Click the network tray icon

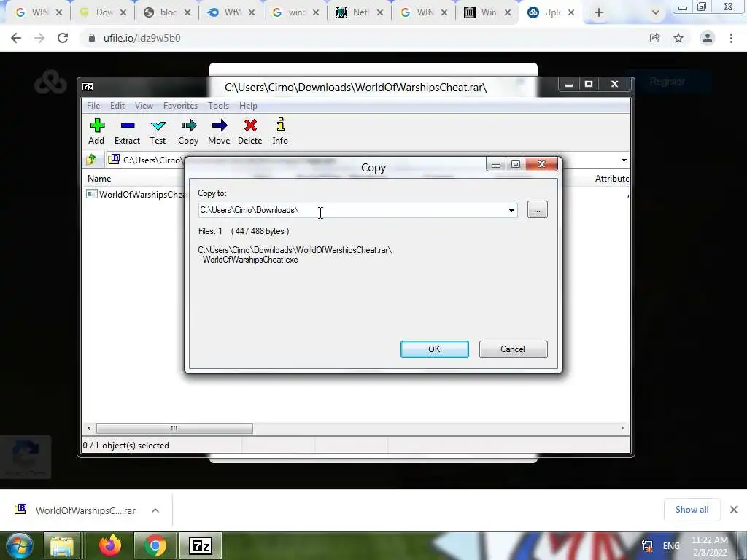tap(647, 545)
